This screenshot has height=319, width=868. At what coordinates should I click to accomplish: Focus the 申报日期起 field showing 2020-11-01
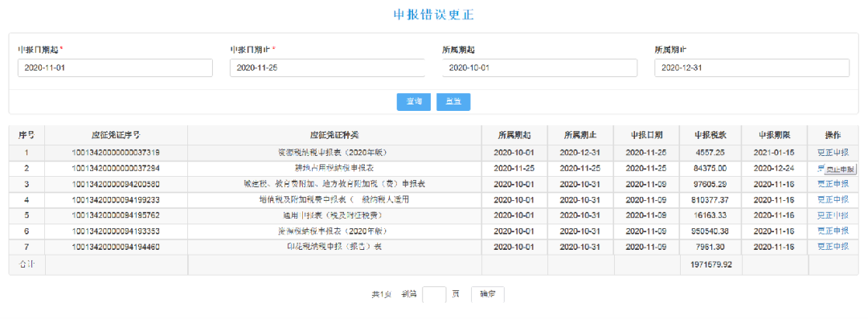(x=115, y=67)
